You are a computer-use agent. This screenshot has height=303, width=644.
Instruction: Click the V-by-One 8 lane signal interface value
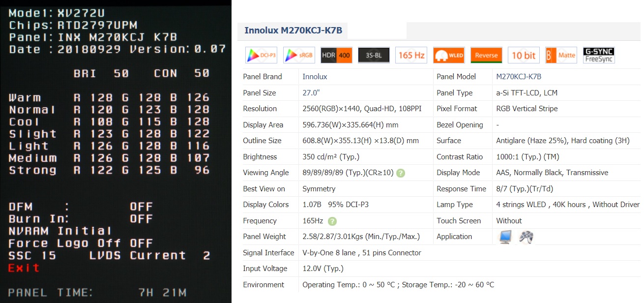pos(362,253)
